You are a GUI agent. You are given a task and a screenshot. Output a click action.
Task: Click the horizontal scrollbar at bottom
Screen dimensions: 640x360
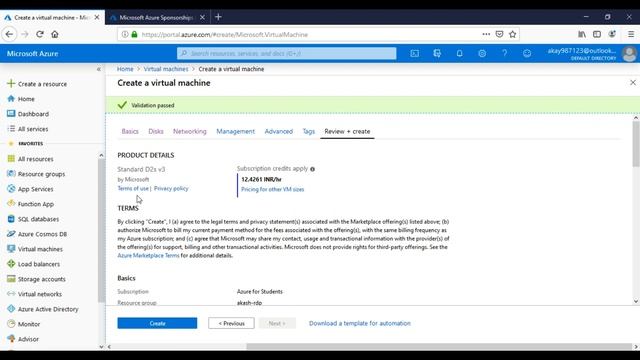coord(439,347)
